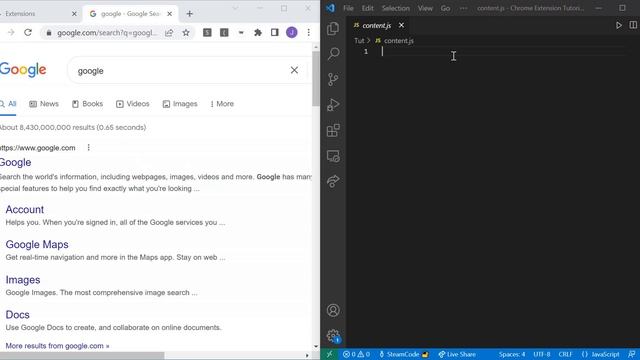Screen dimensions: 640x360
Task: Clear the Google search box
Action: click(x=294, y=70)
